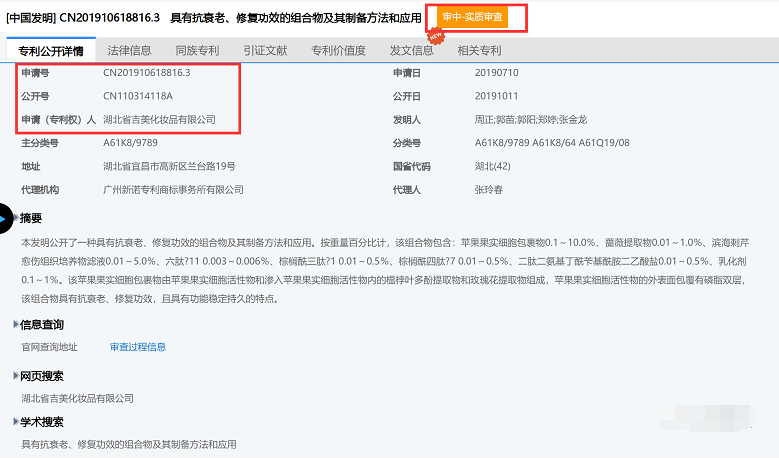The width and height of the screenshot is (779, 458).
Task: Open the 审查过程信息 link
Action: click(x=138, y=347)
